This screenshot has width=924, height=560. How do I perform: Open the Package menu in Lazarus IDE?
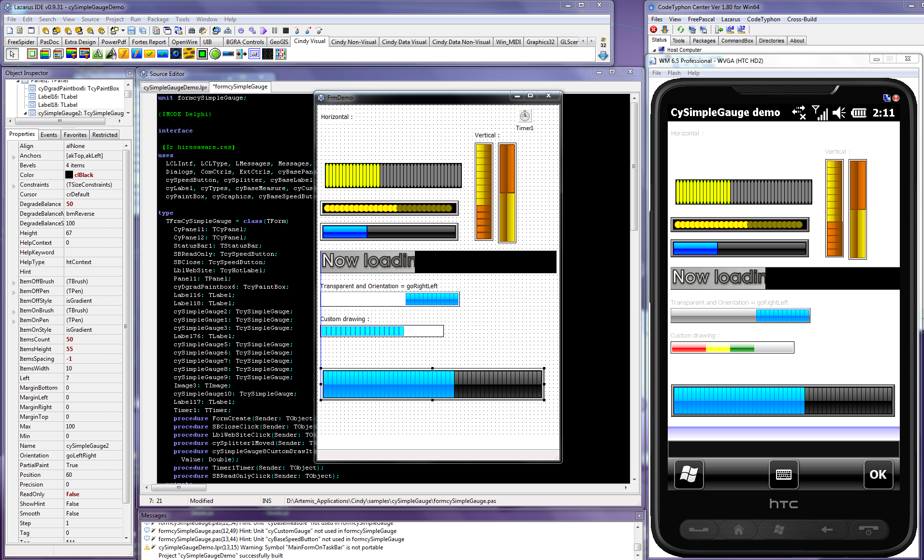tap(158, 19)
